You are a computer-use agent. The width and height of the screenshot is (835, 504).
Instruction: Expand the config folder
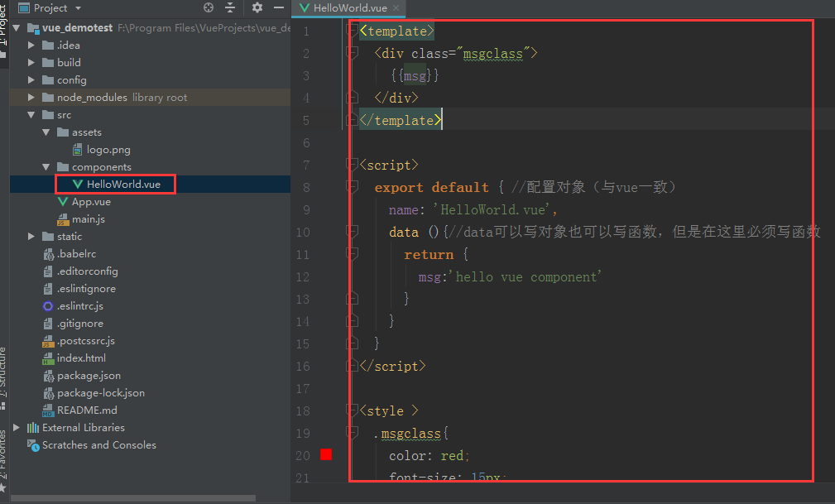(31, 80)
